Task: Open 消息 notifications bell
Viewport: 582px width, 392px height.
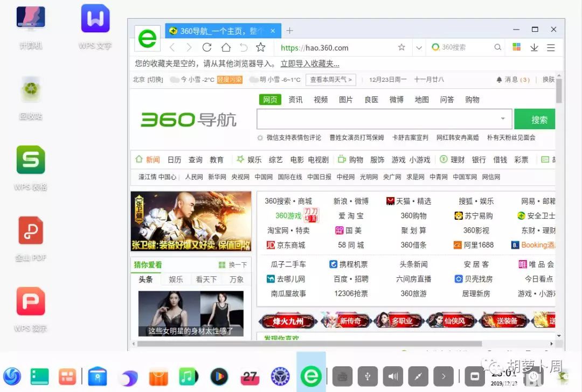Action: 512,80
